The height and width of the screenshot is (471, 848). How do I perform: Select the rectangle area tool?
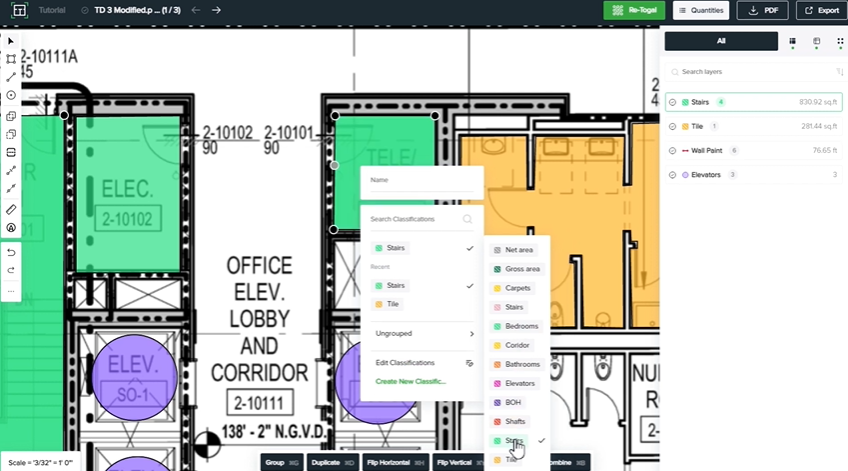(11, 59)
